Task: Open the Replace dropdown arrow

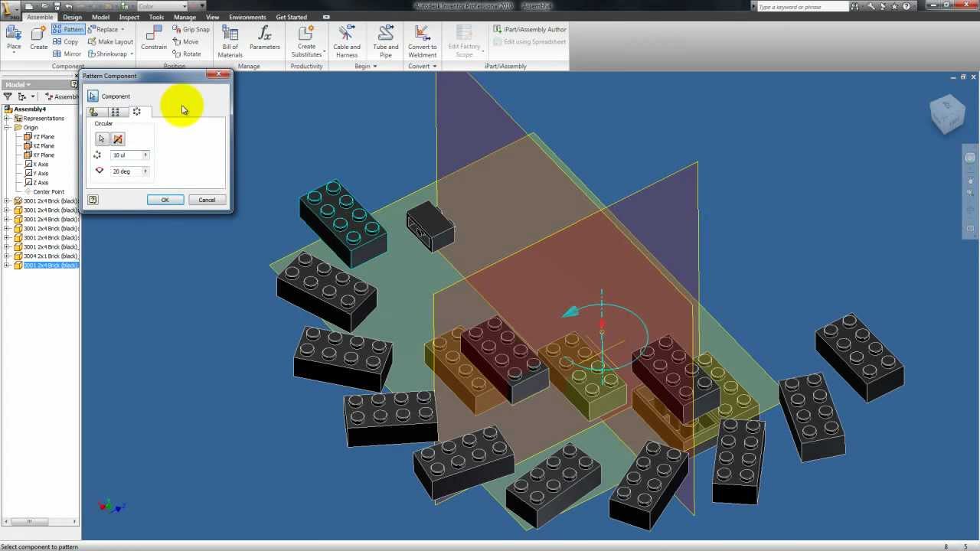Action: (122, 29)
